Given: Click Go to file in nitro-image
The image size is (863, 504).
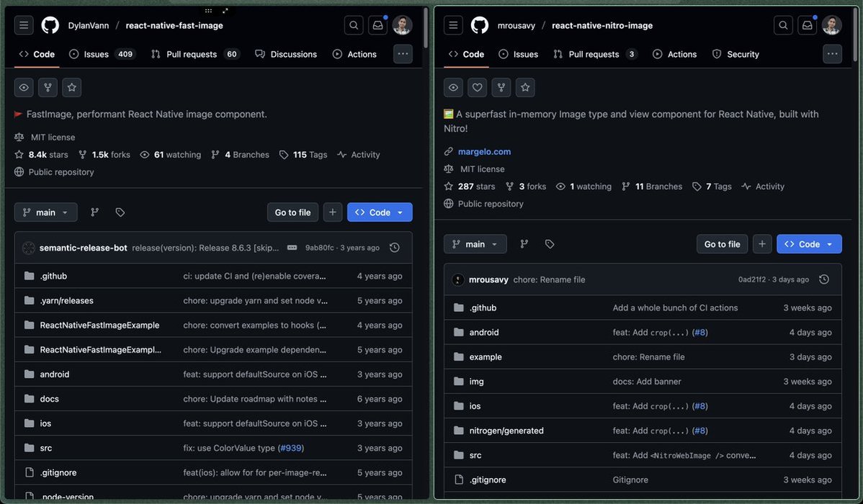Looking at the screenshot, I should click(722, 244).
